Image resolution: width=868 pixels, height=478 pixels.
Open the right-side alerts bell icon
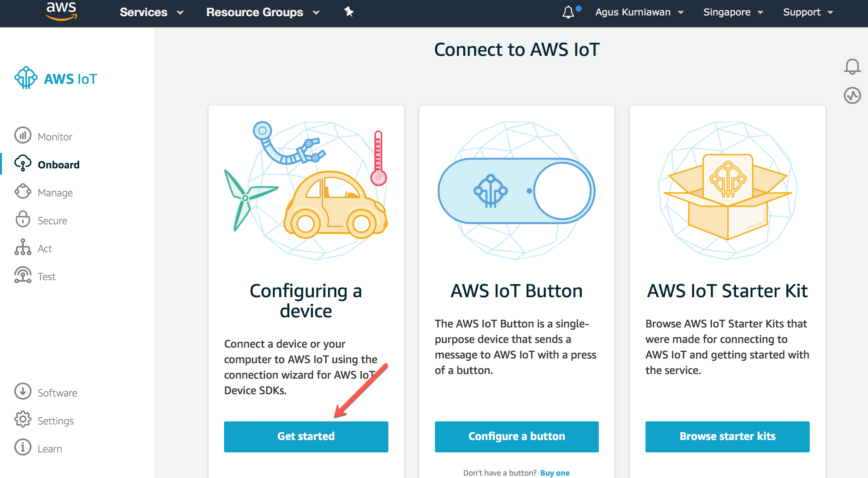pyautogui.click(x=852, y=67)
